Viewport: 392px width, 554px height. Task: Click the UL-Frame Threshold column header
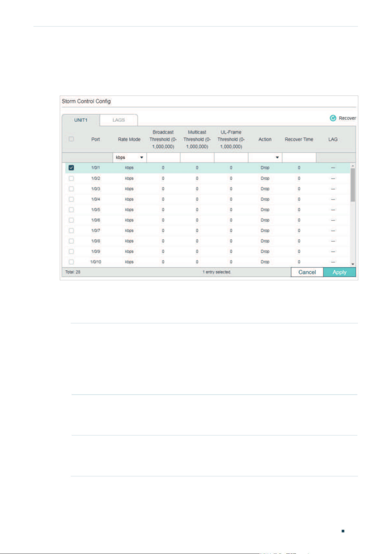point(231,139)
